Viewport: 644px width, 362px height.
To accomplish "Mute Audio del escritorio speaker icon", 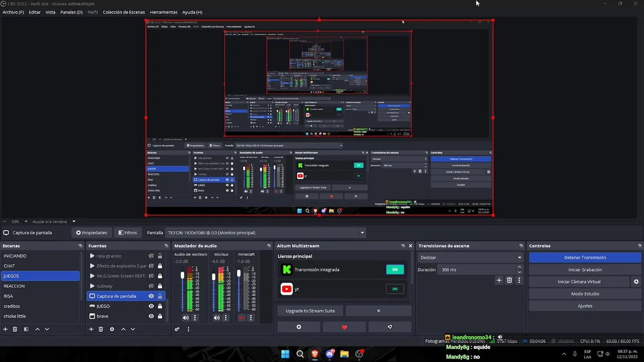I will click(186, 318).
